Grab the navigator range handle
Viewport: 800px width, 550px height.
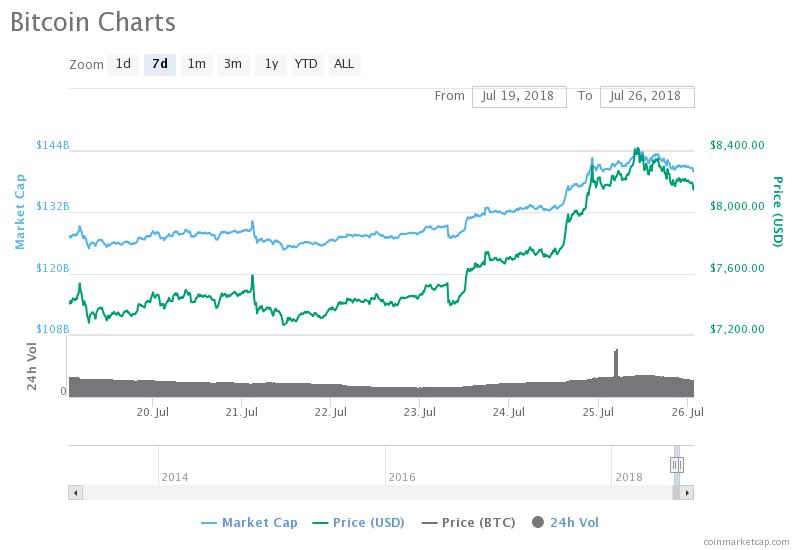click(x=677, y=465)
